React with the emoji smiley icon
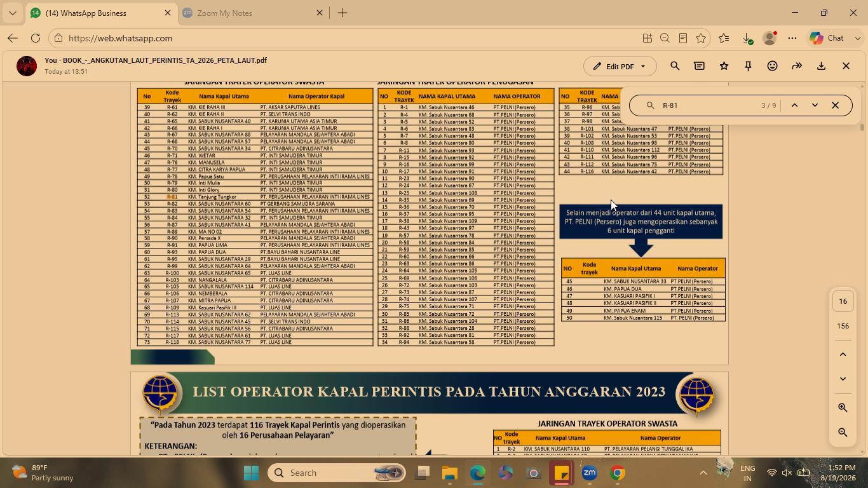Viewport: 868px width, 488px height. pyautogui.click(x=772, y=66)
